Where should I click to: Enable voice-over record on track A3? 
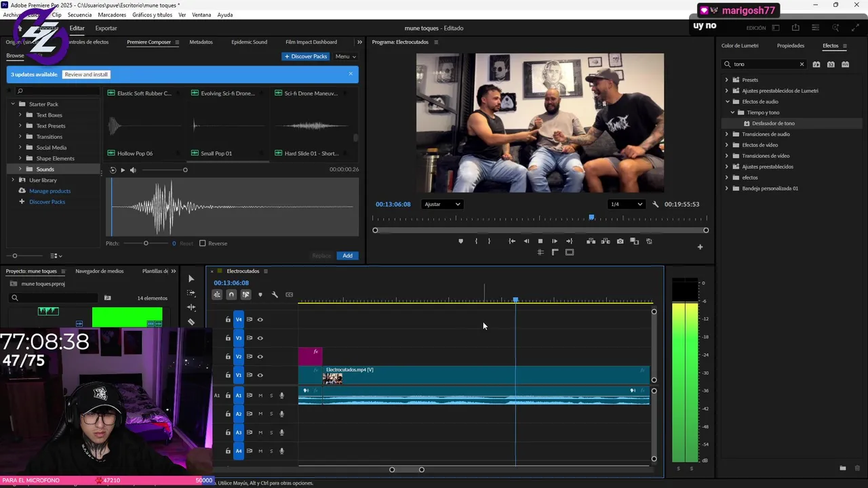(282, 432)
